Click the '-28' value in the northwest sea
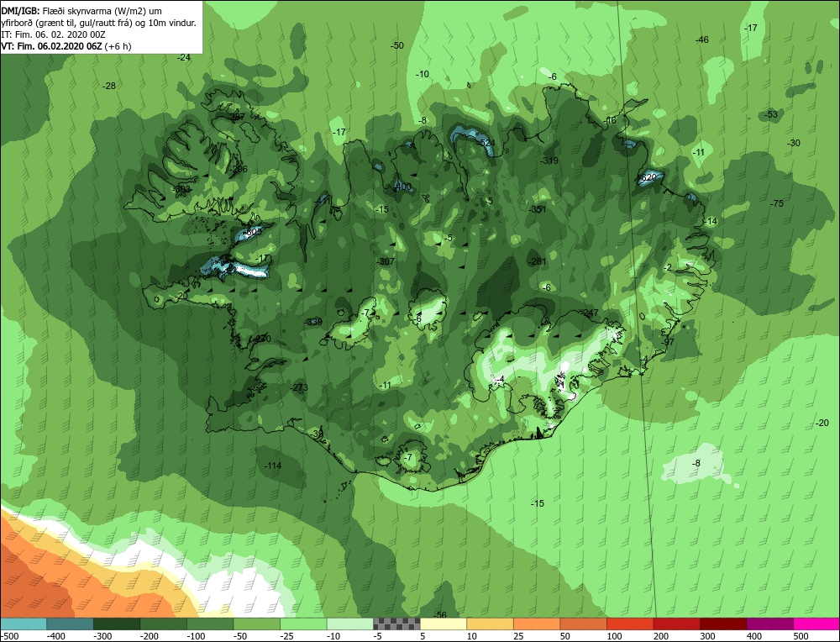The height and width of the screenshot is (642, 840). click(x=109, y=86)
